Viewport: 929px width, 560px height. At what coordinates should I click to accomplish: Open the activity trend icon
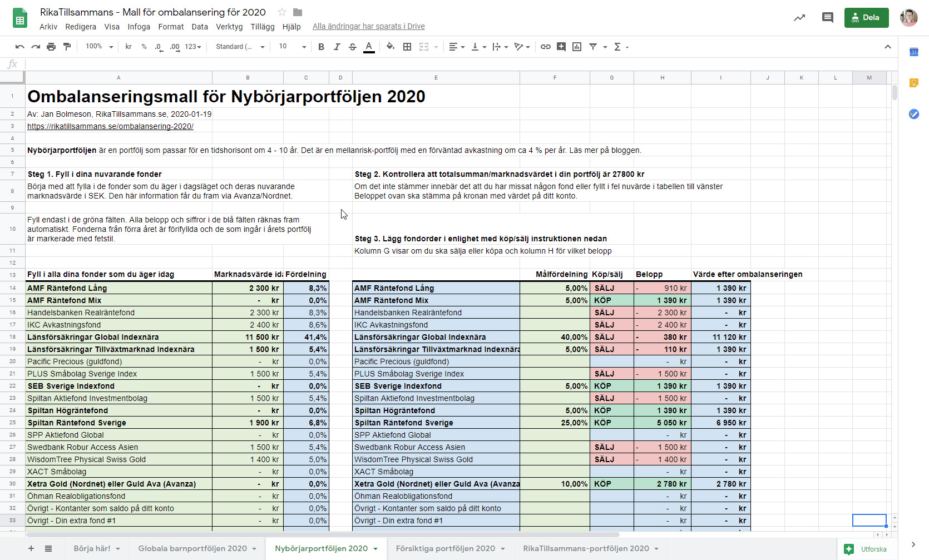click(x=799, y=18)
